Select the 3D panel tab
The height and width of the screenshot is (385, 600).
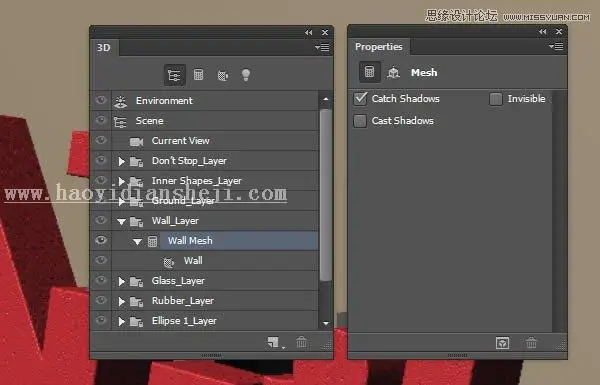104,48
